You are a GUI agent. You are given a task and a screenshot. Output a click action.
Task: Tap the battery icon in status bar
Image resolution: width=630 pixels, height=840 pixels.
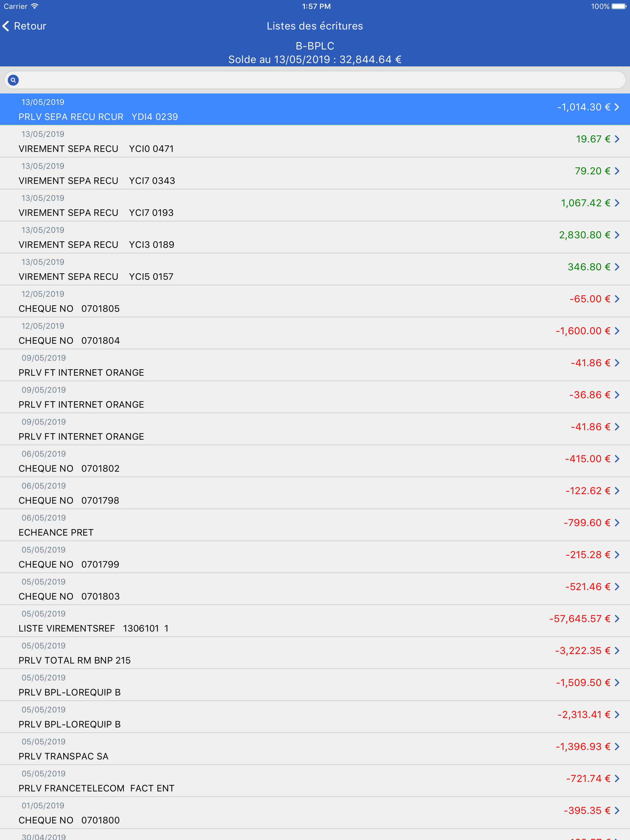(x=619, y=6)
